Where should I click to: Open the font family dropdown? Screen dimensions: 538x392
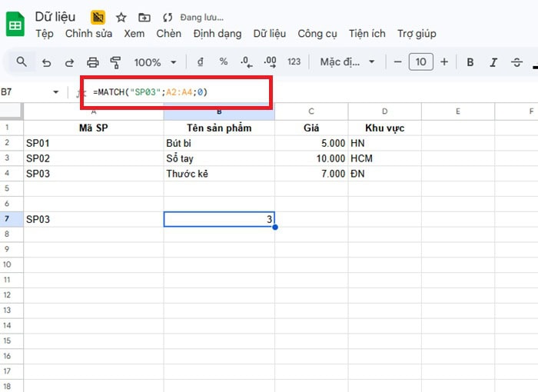coord(348,62)
